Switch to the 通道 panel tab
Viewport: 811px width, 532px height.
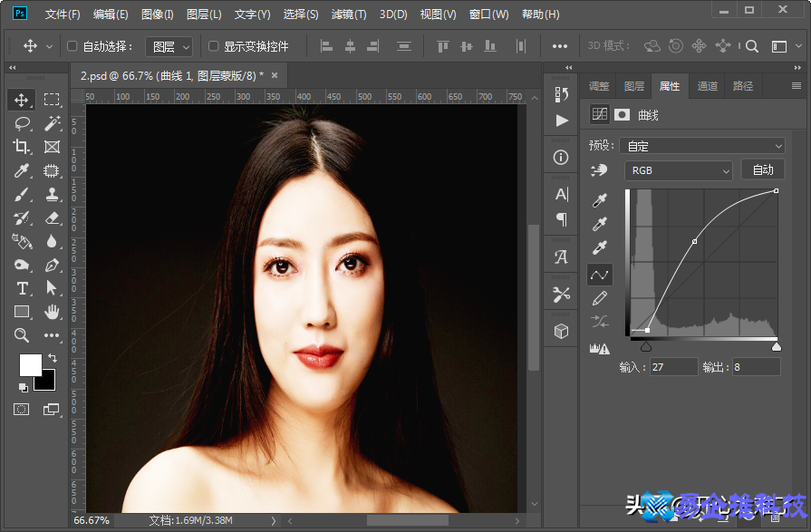pos(708,86)
